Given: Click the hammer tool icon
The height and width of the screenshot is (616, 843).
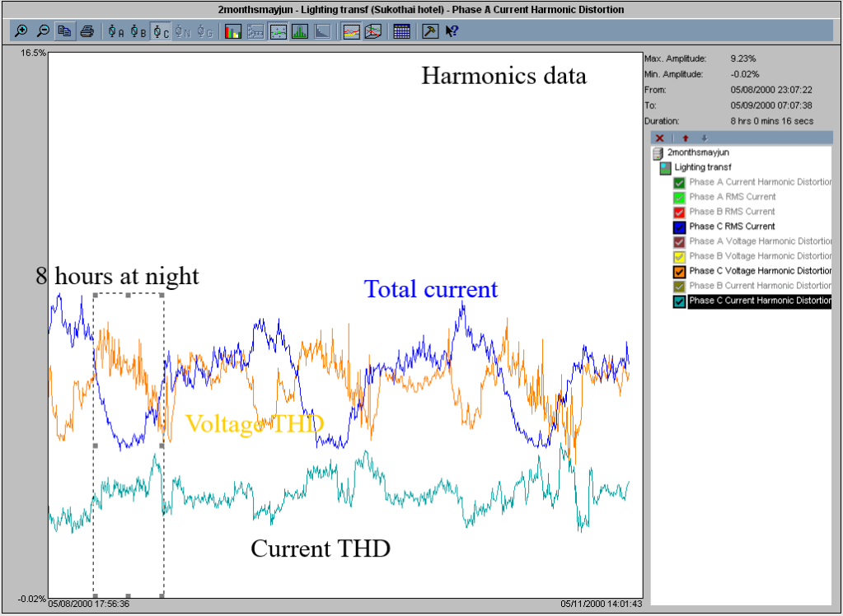Looking at the screenshot, I should pyautogui.click(x=430, y=31).
